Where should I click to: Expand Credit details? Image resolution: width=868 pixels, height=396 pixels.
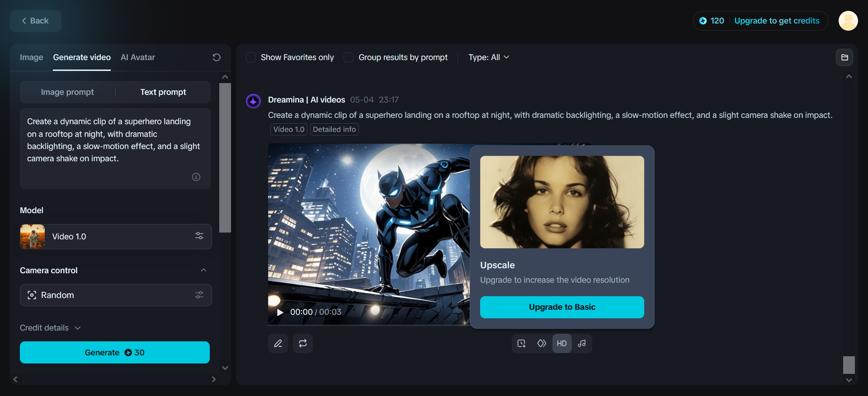[x=50, y=328]
